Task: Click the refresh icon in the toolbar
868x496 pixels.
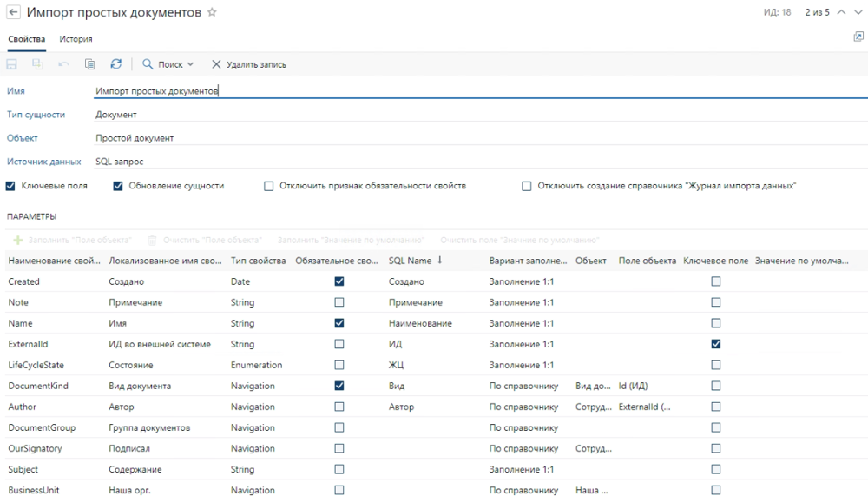Action: point(115,64)
